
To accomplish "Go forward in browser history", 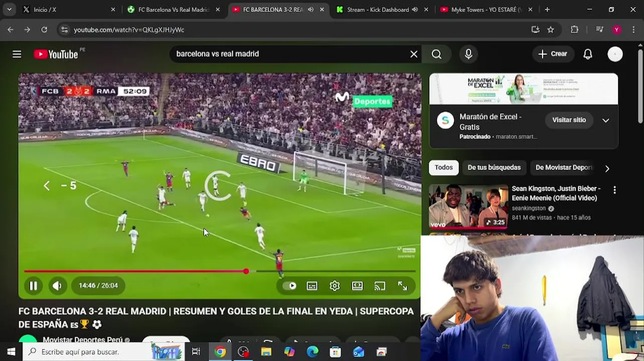I will click(x=27, y=30).
